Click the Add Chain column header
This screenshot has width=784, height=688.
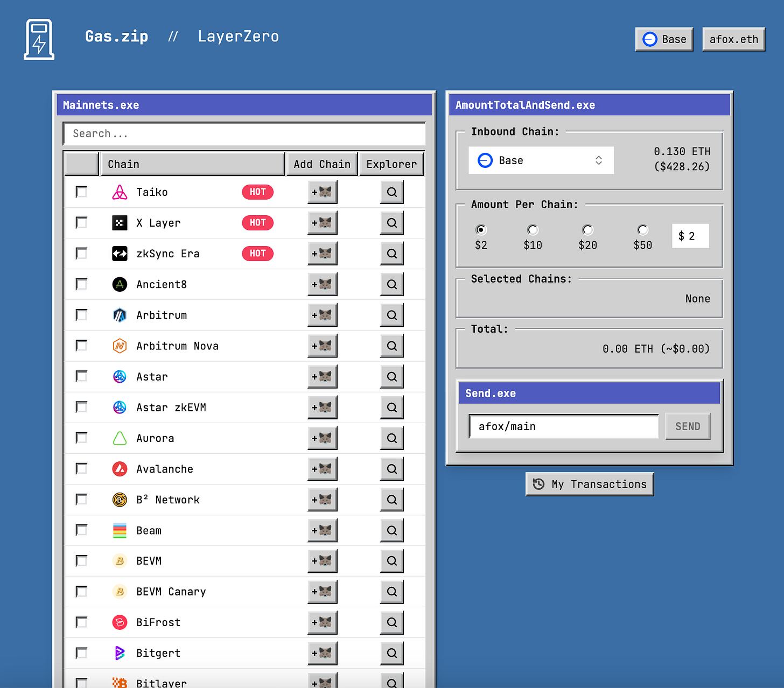[322, 164]
